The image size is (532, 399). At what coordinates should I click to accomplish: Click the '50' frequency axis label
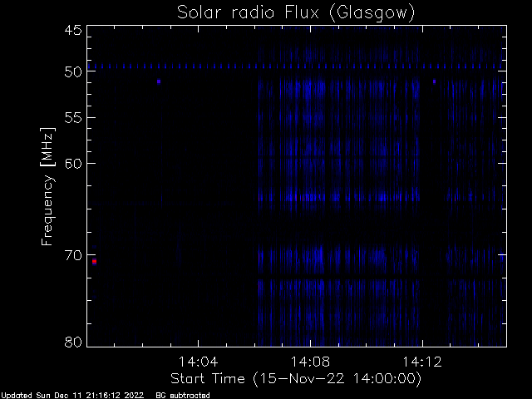tap(73, 71)
